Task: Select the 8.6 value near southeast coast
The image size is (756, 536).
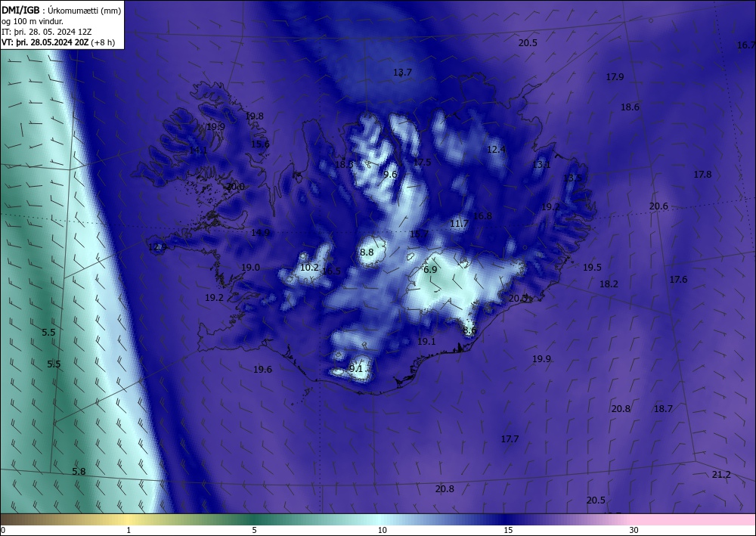Action: pos(469,330)
